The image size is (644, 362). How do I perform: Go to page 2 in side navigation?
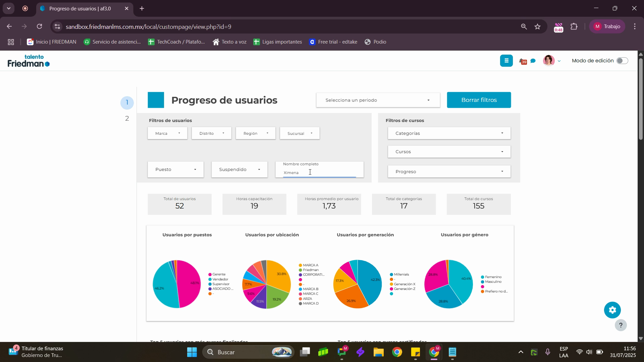127,119
